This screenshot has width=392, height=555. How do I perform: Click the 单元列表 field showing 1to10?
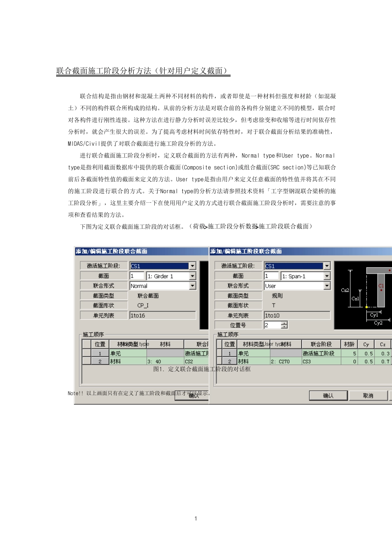point(297,315)
